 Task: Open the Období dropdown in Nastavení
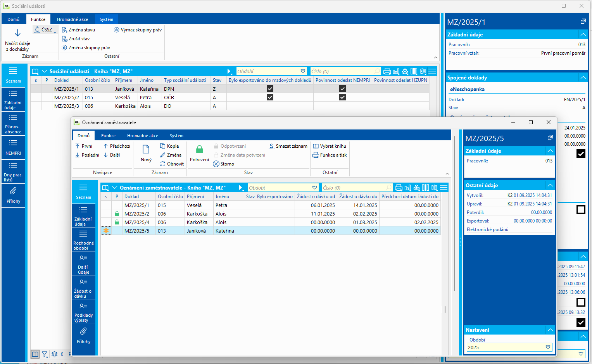coord(548,347)
